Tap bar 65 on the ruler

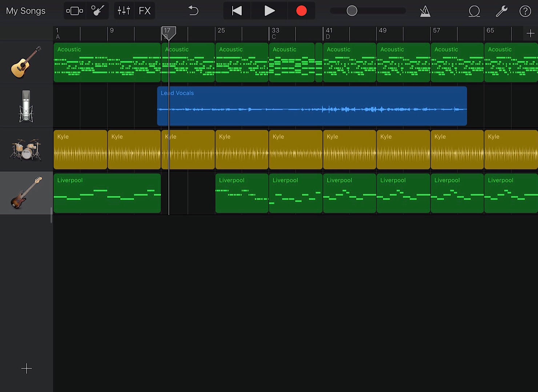point(490,31)
